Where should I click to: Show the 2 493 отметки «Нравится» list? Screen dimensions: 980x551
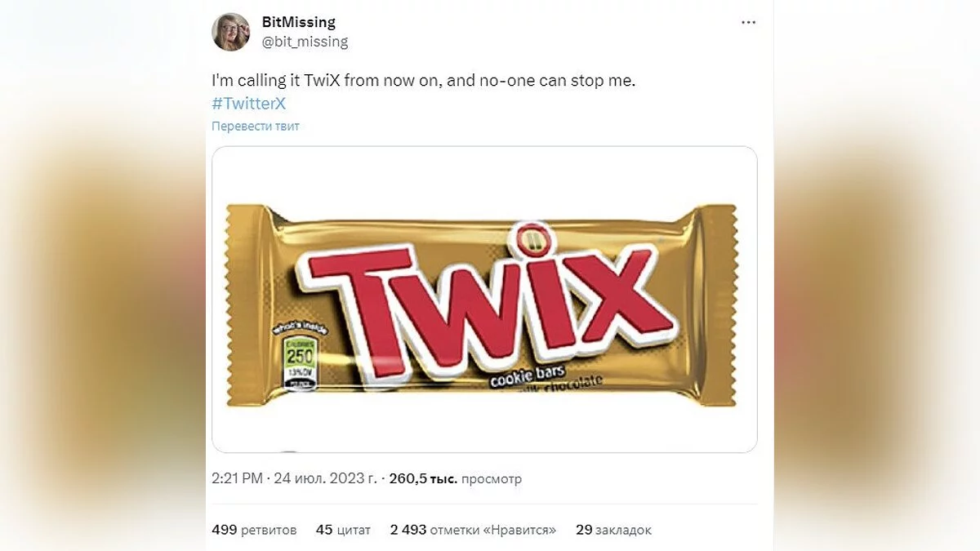tap(473, 530)
